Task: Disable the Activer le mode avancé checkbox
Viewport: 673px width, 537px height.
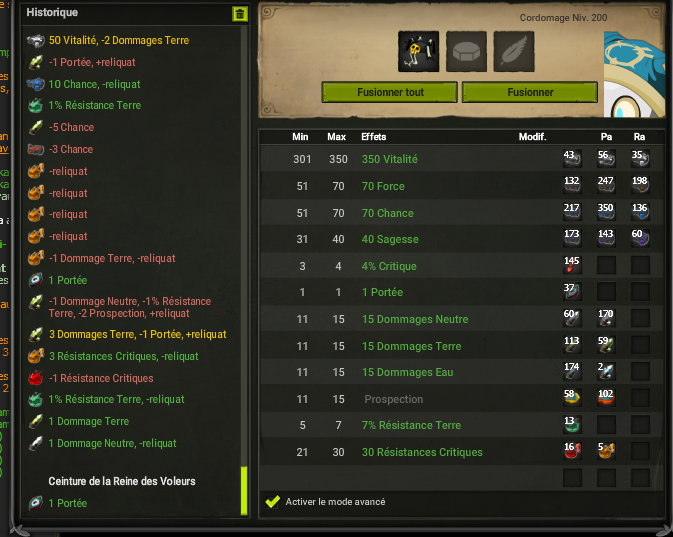Action: click(x=273, y=501)
